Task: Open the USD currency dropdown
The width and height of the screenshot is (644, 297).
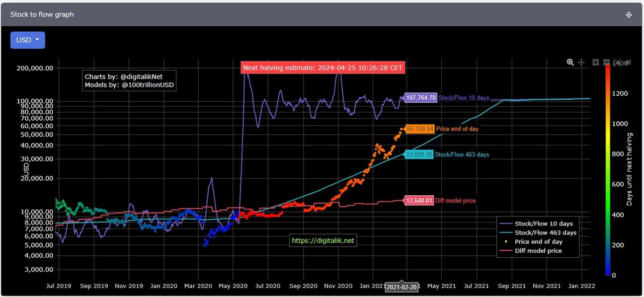Action: (x=28, y=40)
